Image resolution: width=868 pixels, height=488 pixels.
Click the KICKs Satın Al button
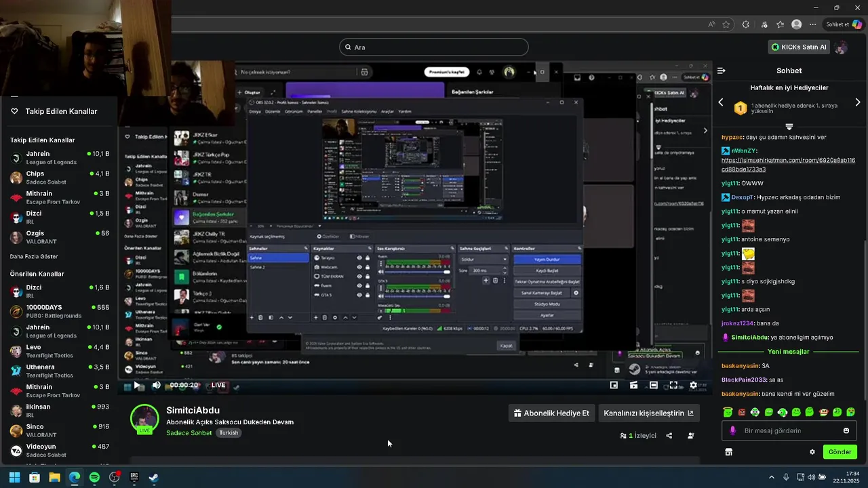coord(799,47)
